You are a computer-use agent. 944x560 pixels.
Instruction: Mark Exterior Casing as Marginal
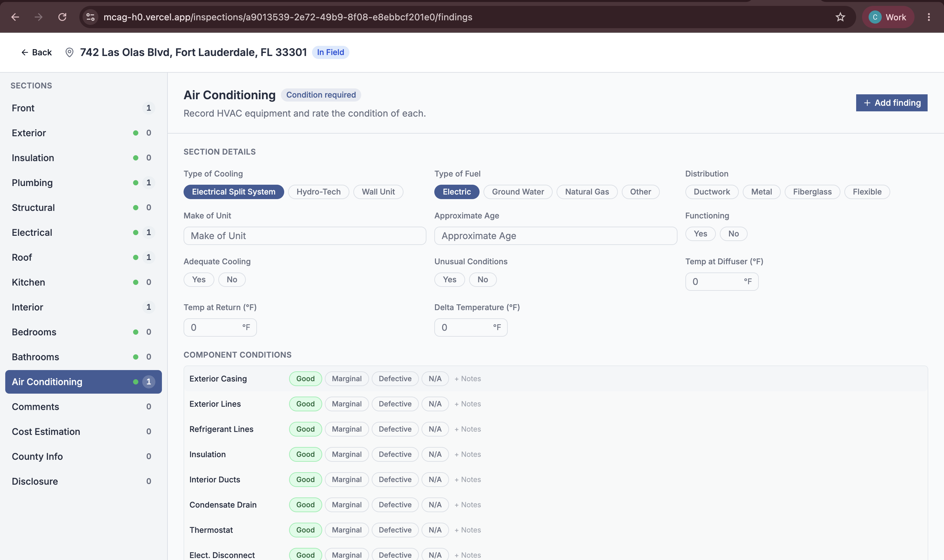(347, 379)
